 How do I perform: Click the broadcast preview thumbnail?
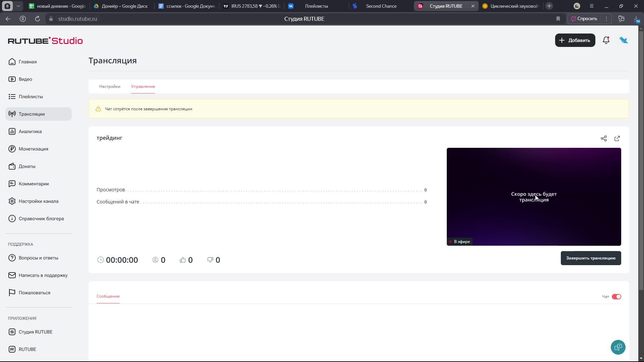534,197
